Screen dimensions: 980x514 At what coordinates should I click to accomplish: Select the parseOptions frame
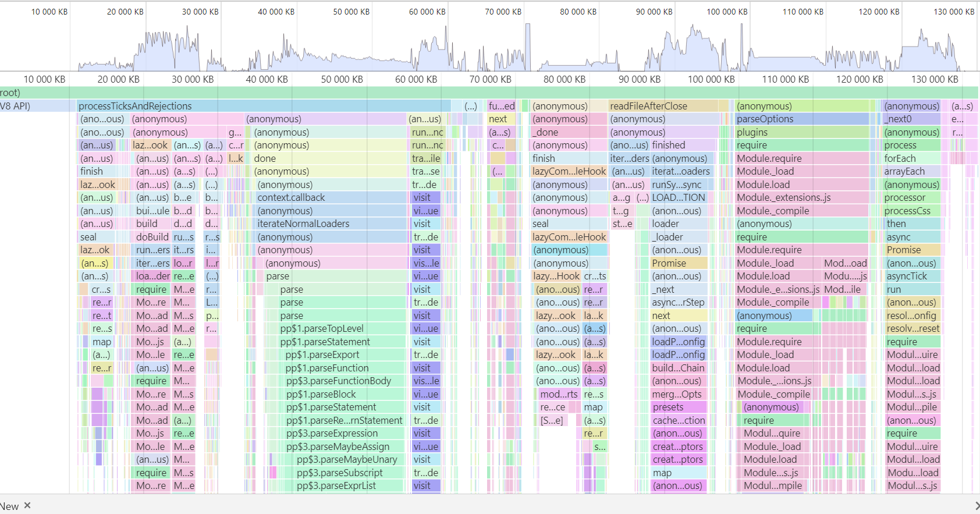coord(801,119)
